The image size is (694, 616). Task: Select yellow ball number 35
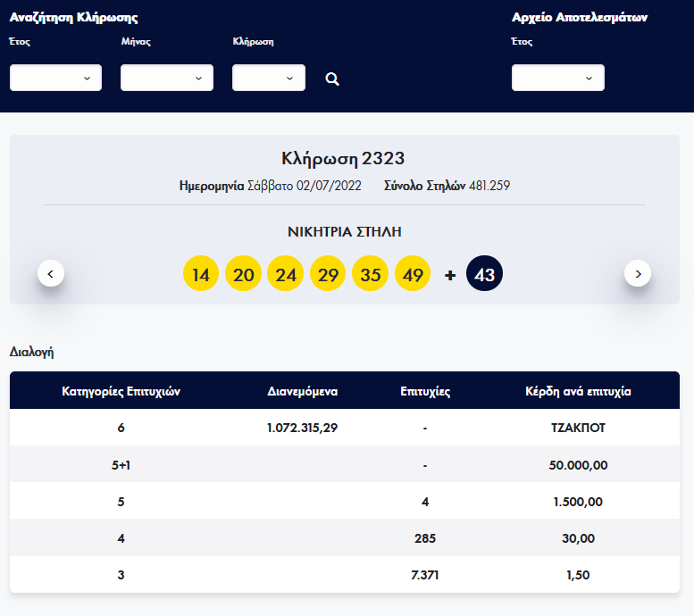click(x=371, y=274)
